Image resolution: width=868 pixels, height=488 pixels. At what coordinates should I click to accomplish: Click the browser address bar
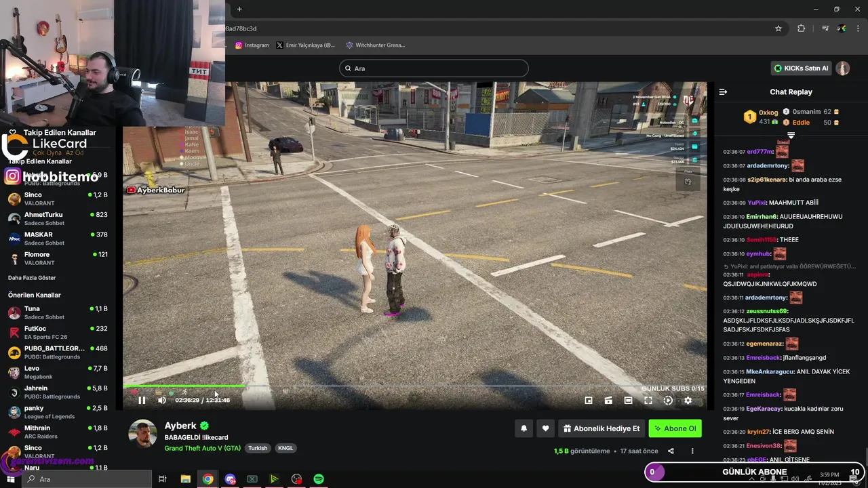498,28
